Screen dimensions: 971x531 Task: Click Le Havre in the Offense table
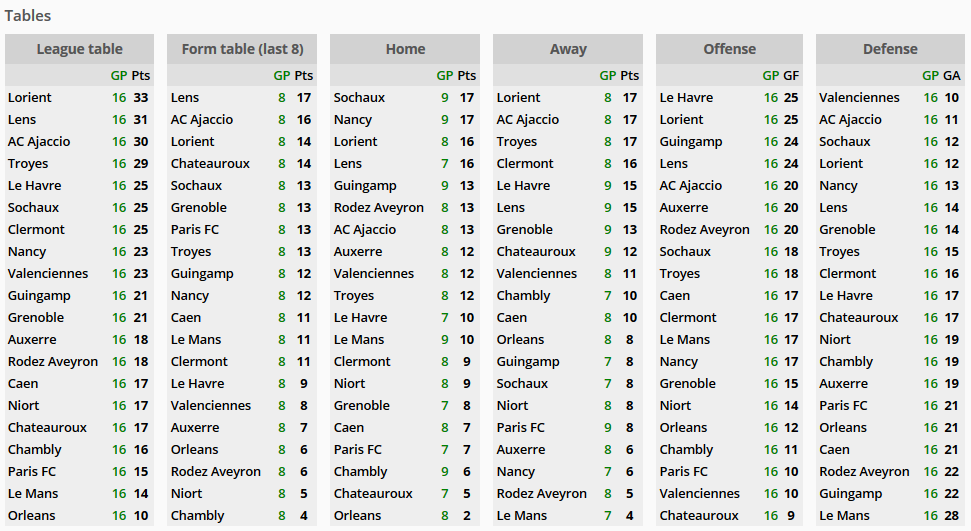coord(687,98)
